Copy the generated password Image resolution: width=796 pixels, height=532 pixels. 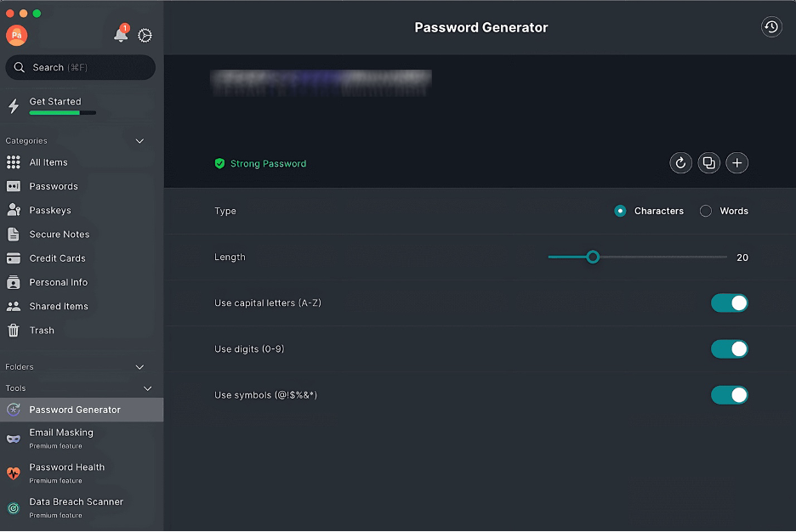click(708, 163)
